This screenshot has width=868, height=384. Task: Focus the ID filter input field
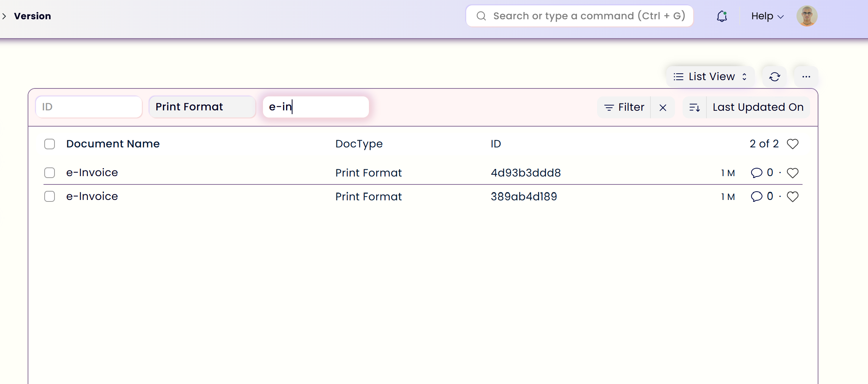click(89, 107)
